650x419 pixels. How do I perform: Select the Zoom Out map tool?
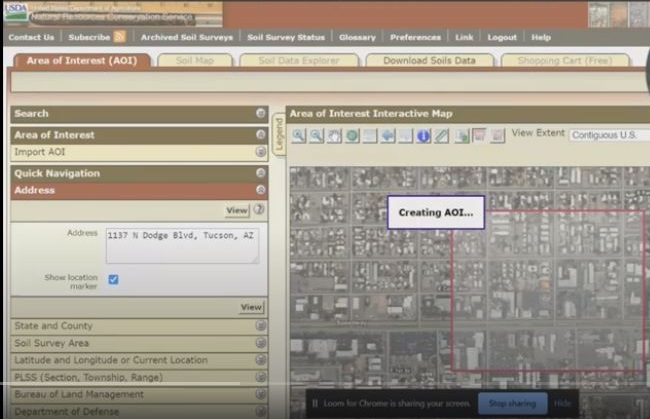[x=316, y=136]
